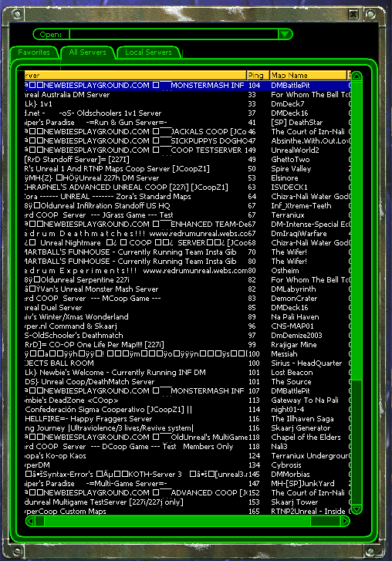Select the 'Oldunreal Serpentine 227i' row
392x561 pixels.
pyautogui.click(x=188, y=280)
